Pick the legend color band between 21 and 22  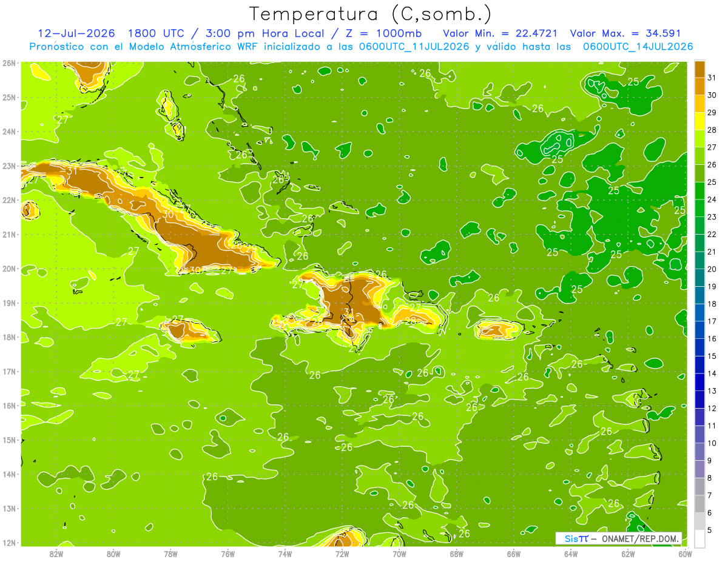[x=699, y=243]
